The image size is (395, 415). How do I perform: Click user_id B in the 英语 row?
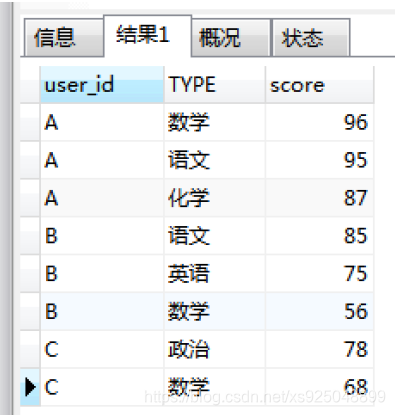(x=102, y=274)
